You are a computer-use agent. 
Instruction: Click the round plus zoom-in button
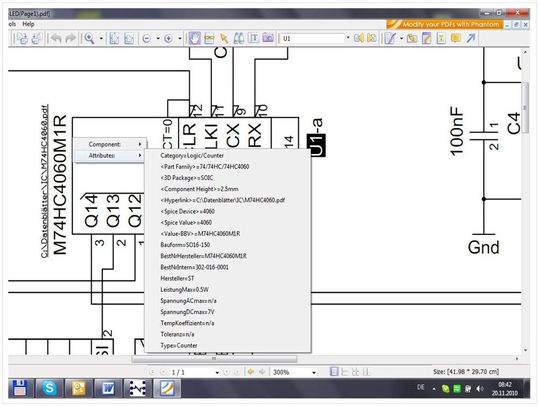click(x=168, y=39)
